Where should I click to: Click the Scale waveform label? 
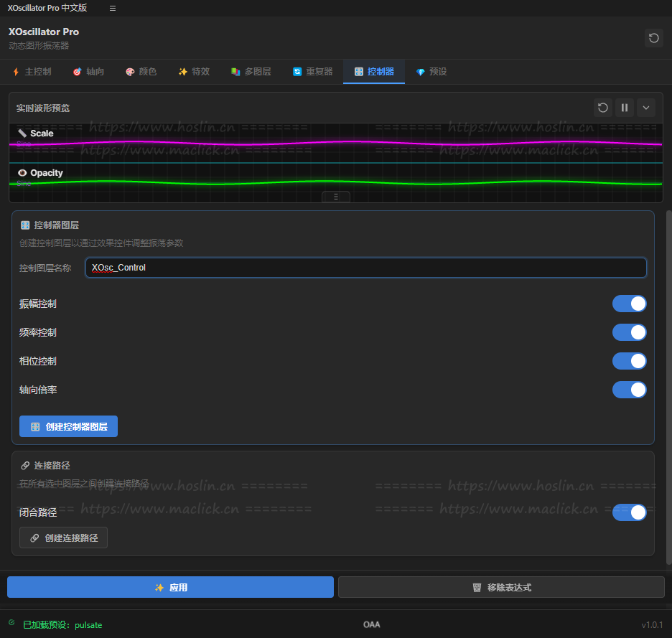coord(42,133)
